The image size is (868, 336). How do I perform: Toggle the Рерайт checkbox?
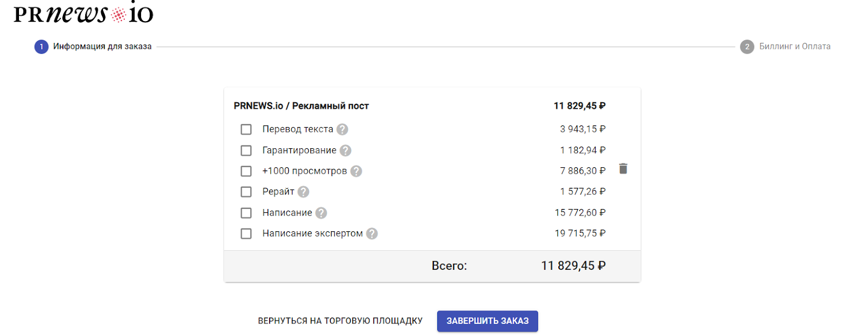(x=246, y=192)
